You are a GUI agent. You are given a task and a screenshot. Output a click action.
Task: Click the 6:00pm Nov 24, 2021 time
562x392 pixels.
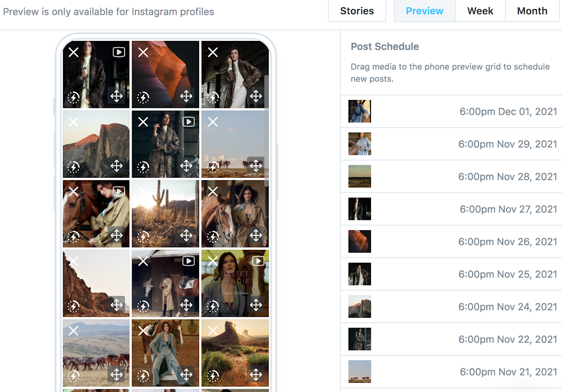click(508, 307)
